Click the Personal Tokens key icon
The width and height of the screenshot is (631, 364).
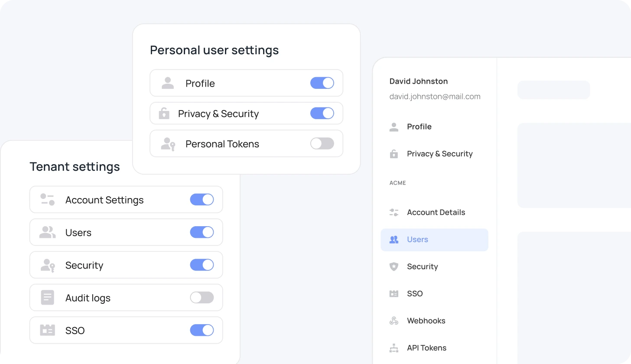(168, 144)
